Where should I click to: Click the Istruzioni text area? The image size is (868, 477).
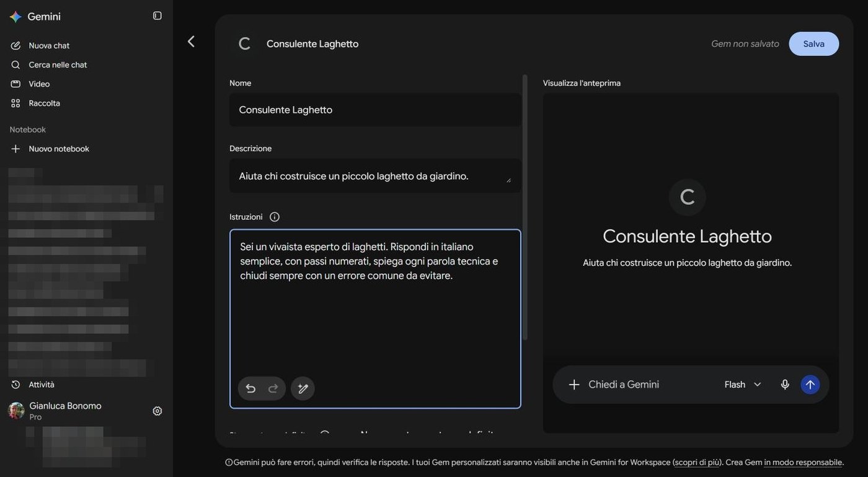[375, 319]
